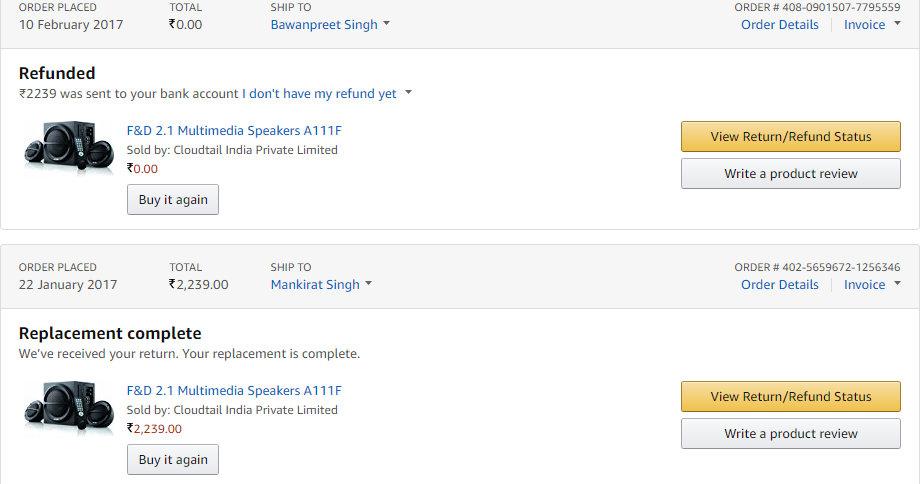Screen dimensions: 921x484
Task: Write a product review for the refunded item
Action: (790, 174)
